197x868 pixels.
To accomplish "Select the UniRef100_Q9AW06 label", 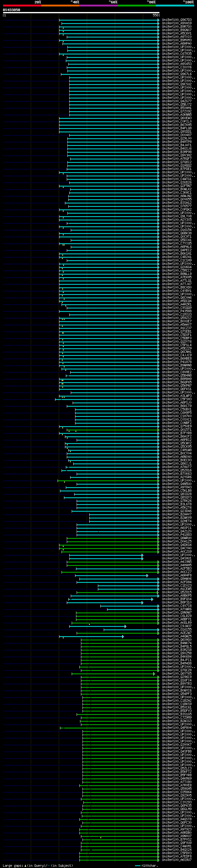I will (x=177, y=579).
